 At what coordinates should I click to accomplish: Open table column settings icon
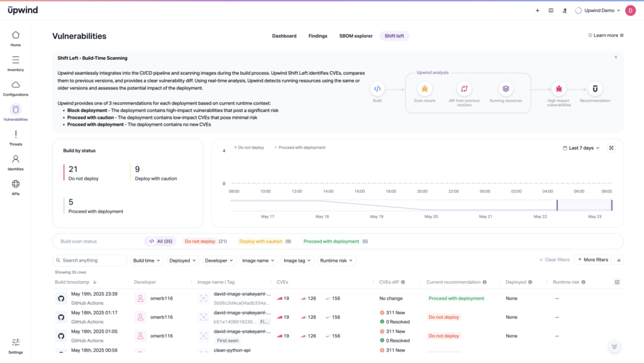pos(617,282)
